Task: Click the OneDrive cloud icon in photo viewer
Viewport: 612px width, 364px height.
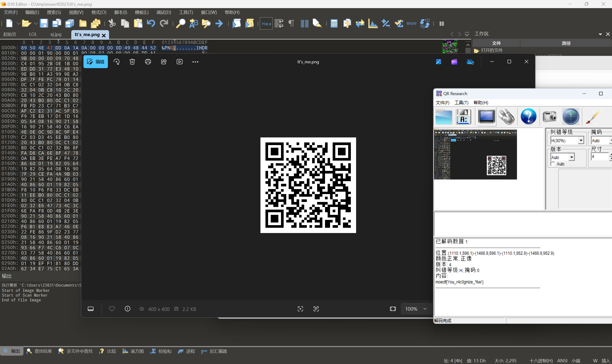Action: tap(470, 62)
